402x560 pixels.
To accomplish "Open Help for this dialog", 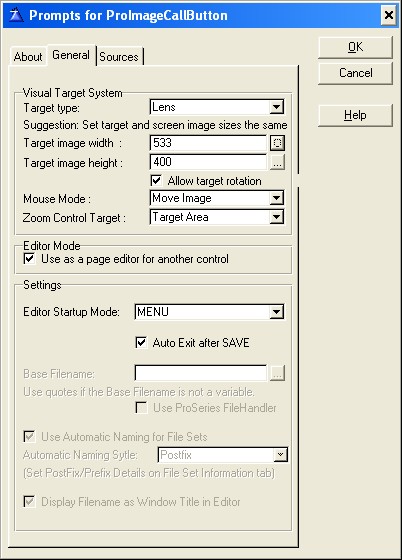I will (x=355, y=115).
